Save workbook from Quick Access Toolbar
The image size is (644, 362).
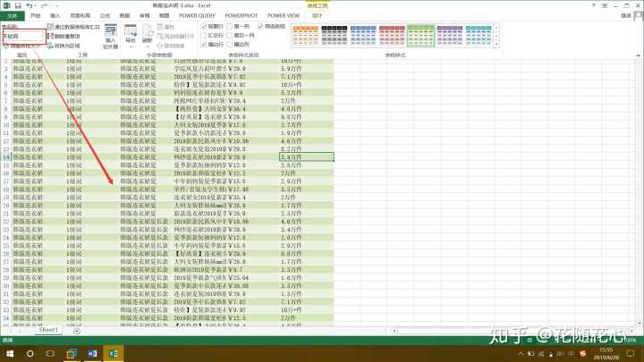click(x=17, y=5)
